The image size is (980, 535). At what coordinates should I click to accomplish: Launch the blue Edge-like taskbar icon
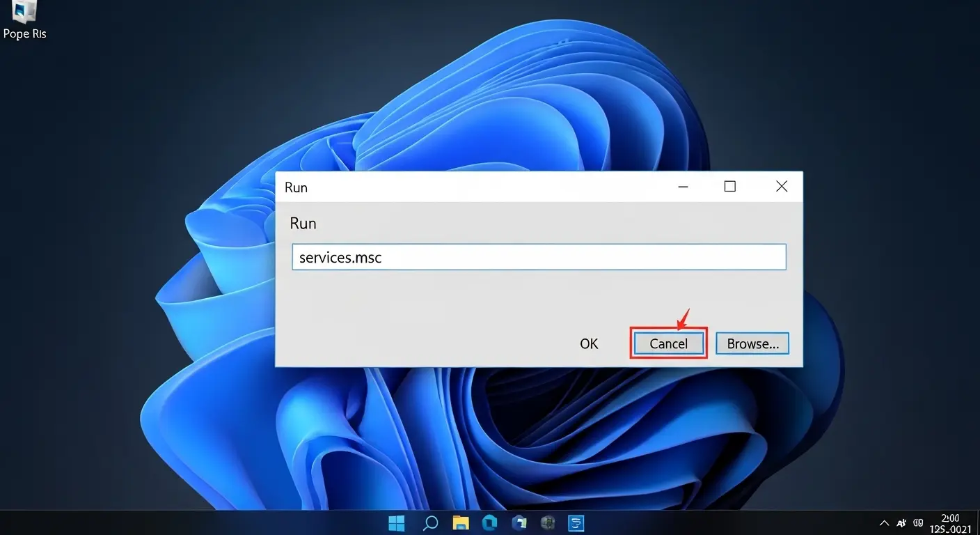tap(490, 522)
